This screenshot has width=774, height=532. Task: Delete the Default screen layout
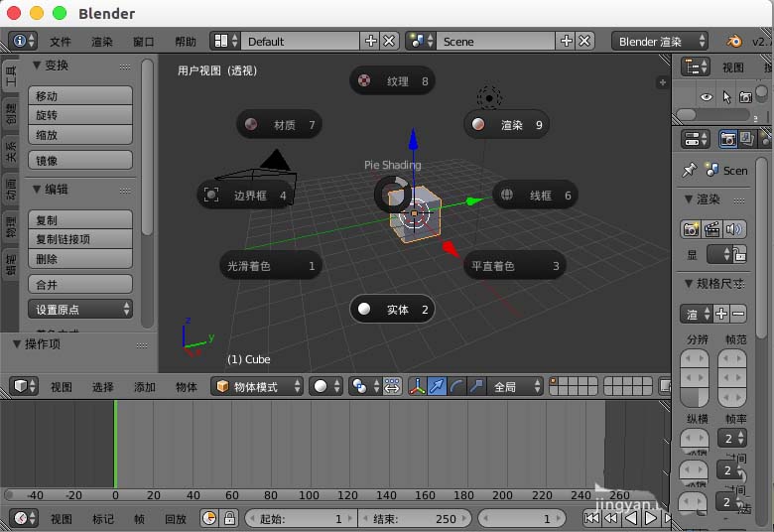389,41
